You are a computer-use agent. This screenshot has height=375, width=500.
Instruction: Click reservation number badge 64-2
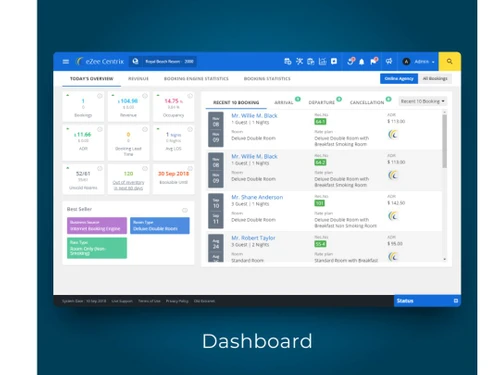click(x=320, y=162)
